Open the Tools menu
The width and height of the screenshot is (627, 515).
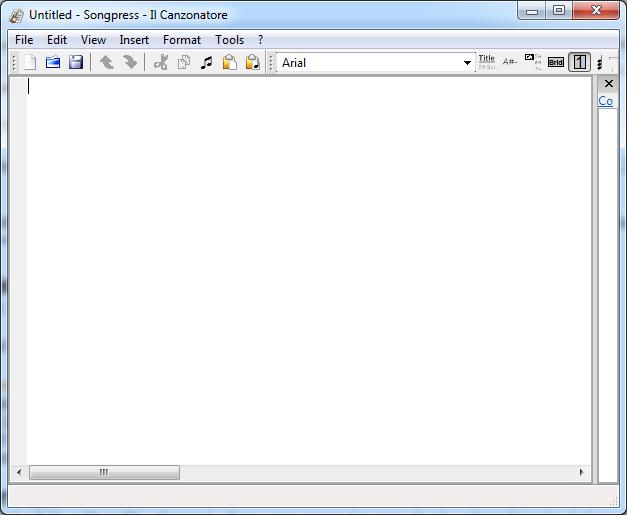tap(230, 40)
